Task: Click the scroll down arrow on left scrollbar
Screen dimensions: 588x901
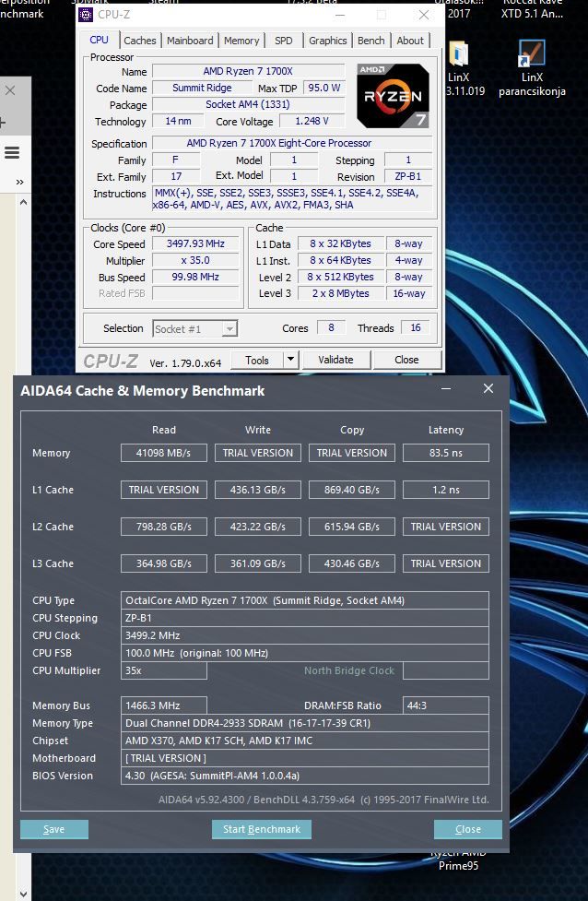Action: tap(23, 895)
